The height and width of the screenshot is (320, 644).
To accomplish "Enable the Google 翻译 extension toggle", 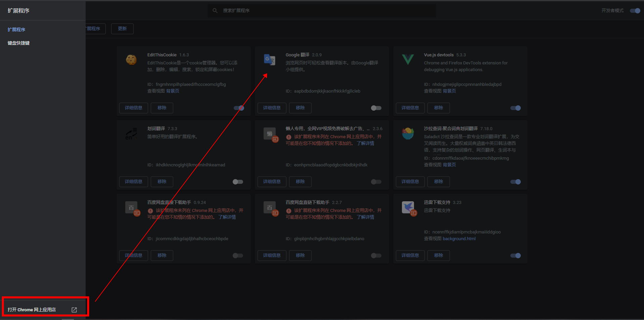I will click(376, 108).
